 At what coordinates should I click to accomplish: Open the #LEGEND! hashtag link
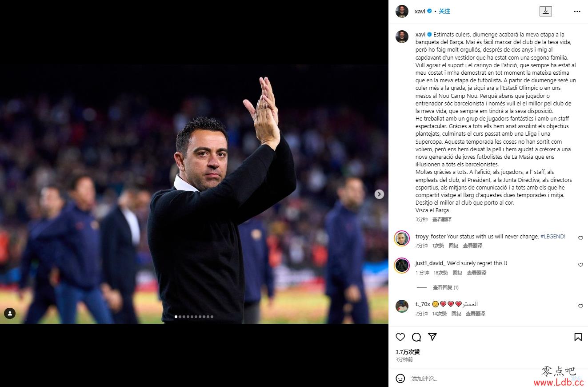(553, 237)
